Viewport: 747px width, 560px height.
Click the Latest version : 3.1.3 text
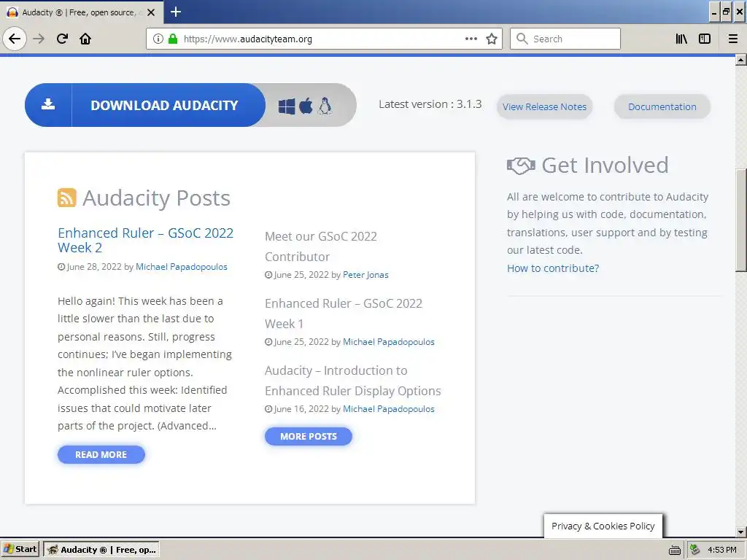pyautogui.click(x=430, y=104)
